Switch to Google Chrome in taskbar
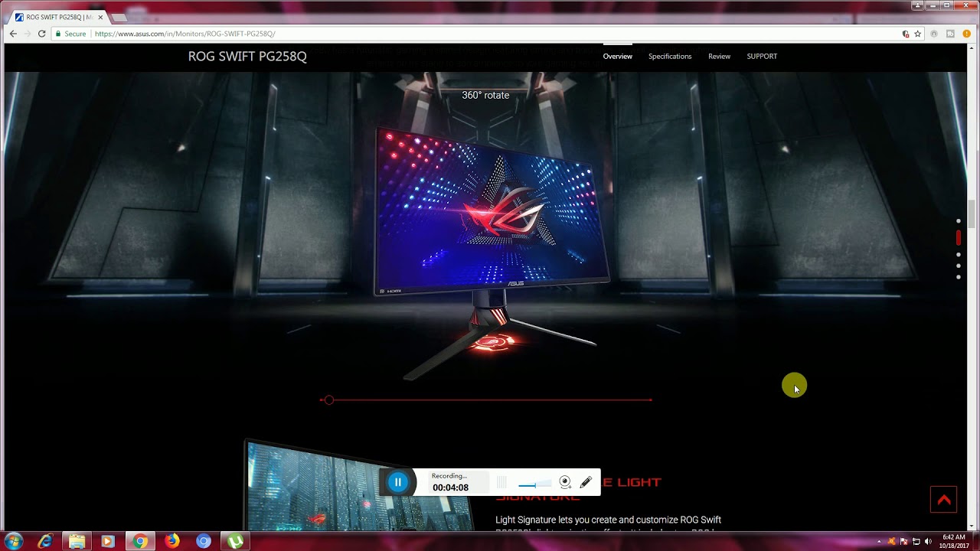Screen dimensions: 980x551 coord(140,541)
